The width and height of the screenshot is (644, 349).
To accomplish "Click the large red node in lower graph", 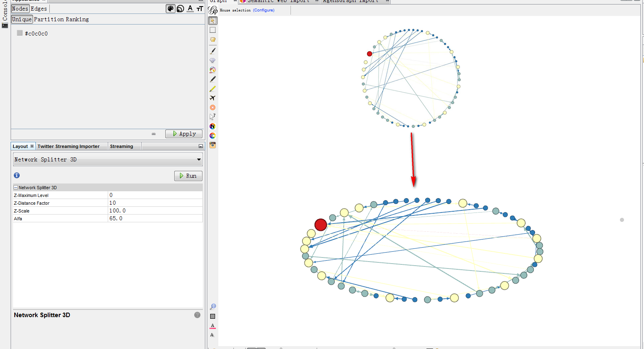I will (x=321, y=225).
